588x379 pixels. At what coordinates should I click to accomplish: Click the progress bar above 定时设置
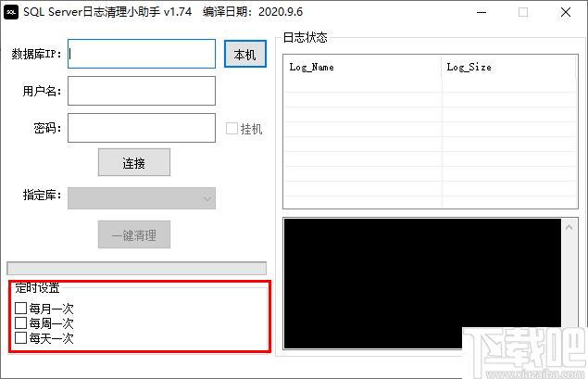tap(136, 269)
